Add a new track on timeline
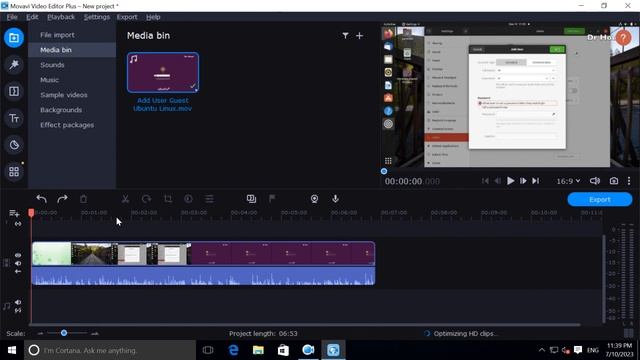This screenshot has height=360, width=640. point(14,213)
